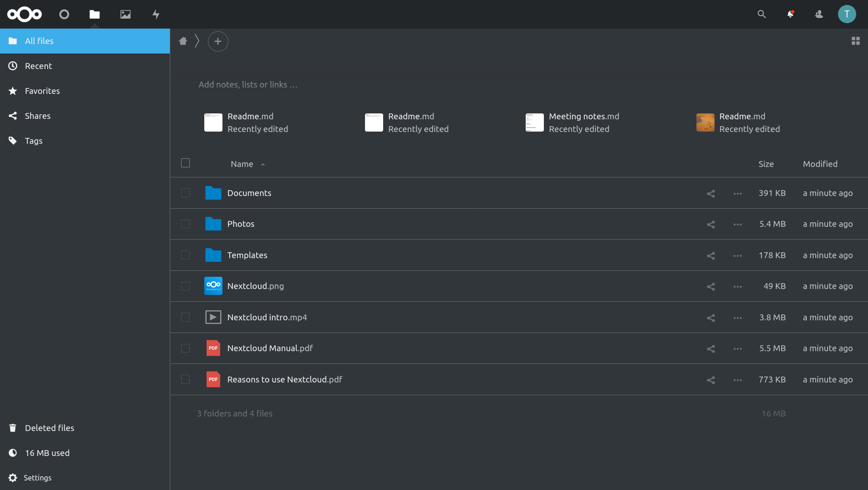The width and height of the screenshot is (868, 490).
Task: Open Nextcloud Manual.pdf document
Action: coord(270,348)
